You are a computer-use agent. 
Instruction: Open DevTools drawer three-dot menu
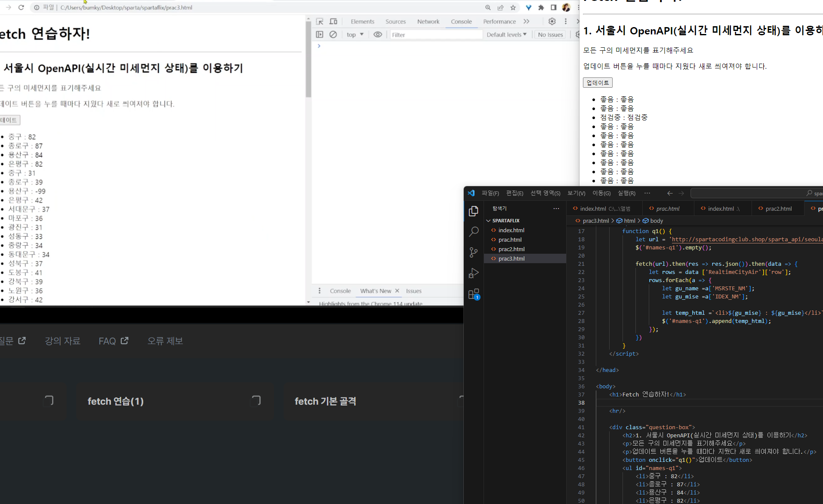(319, 291)
